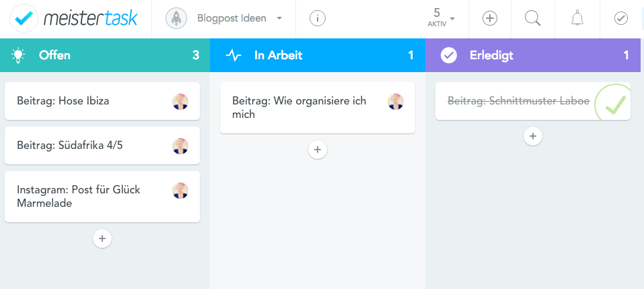
Task: Toggle green checkmark on Schnittmuster Laboe task
Action: [615, 104]
